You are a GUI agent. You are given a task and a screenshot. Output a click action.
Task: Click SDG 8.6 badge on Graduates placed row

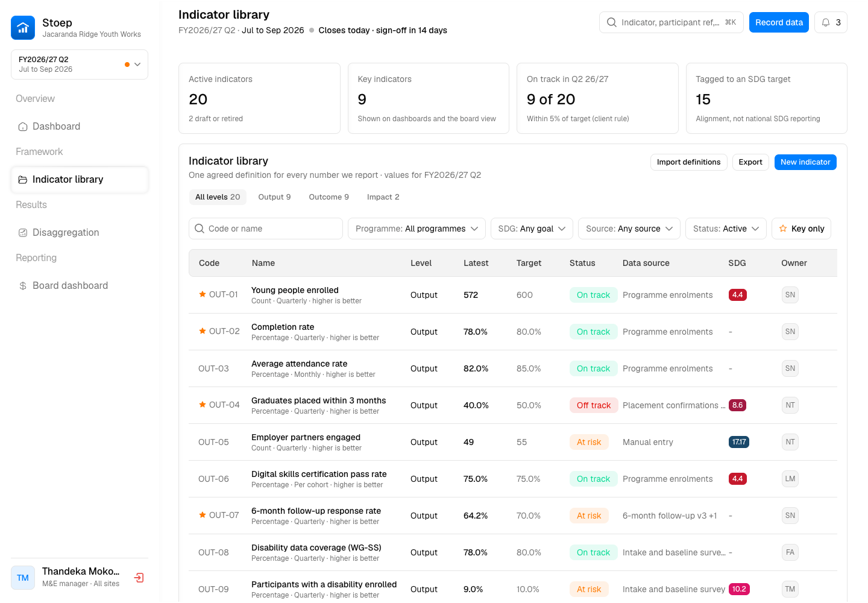[737, 405]
